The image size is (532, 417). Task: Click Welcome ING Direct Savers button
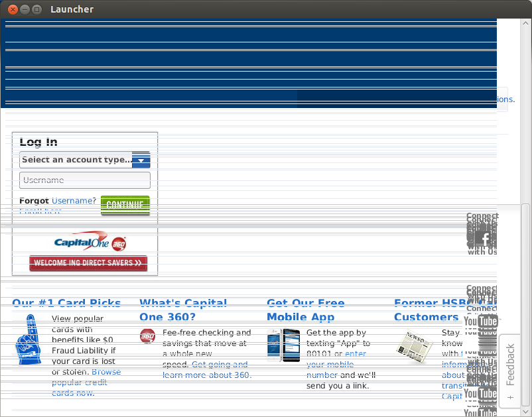pyautogui.click(x=88, y=263)
